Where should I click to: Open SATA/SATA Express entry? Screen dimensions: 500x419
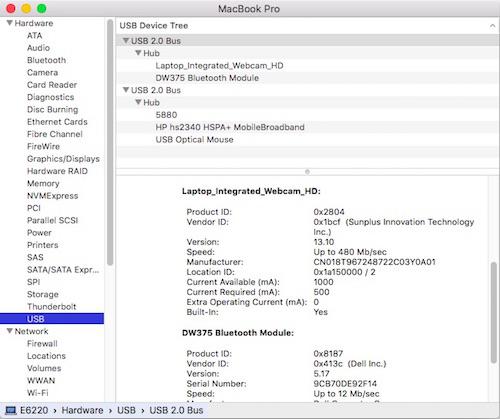coord(63,270)
